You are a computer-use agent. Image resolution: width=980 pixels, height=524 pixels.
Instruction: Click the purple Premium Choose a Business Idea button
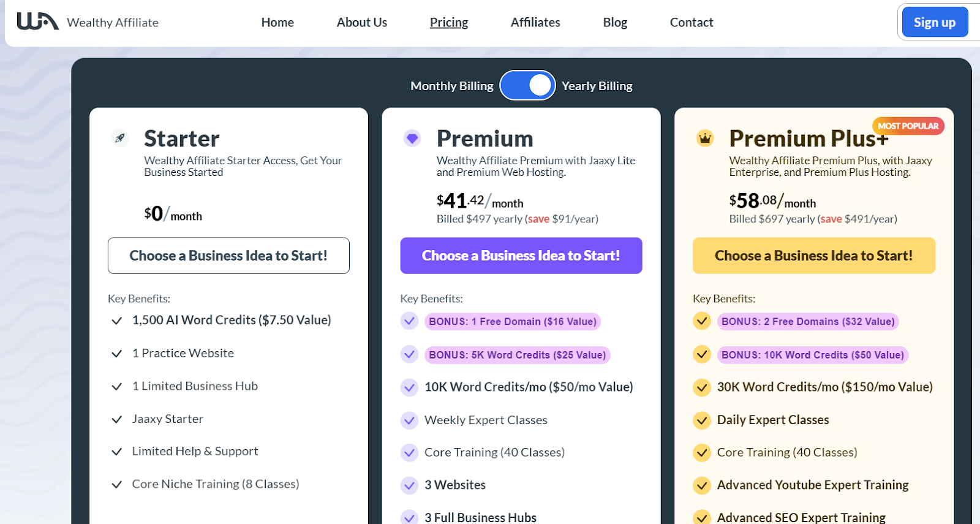tap(521, 256)
